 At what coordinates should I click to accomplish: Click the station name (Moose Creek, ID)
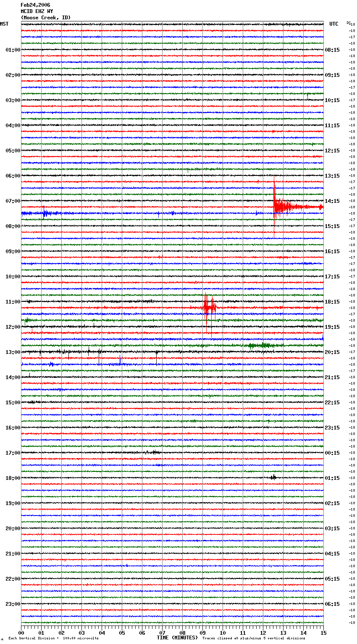pyautogui.click(x=46, y=18)
